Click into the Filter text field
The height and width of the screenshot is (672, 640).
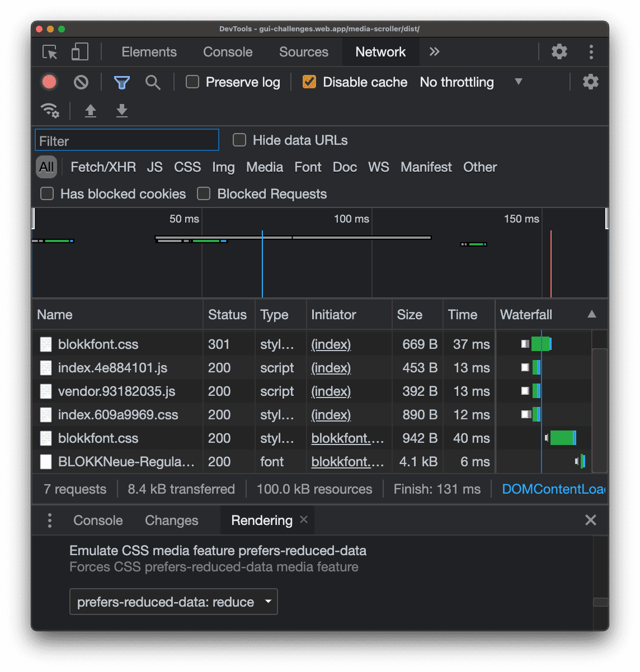(x=127, y=141)
